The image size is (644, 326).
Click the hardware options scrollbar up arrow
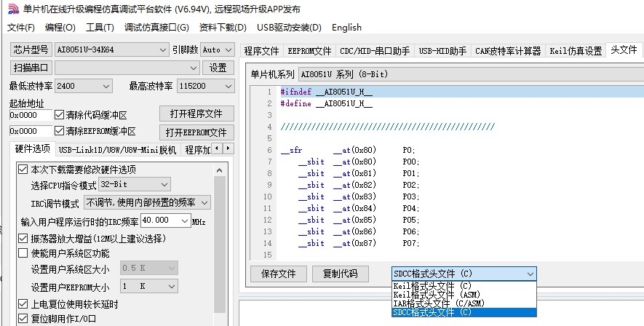(x=220, y=170)
